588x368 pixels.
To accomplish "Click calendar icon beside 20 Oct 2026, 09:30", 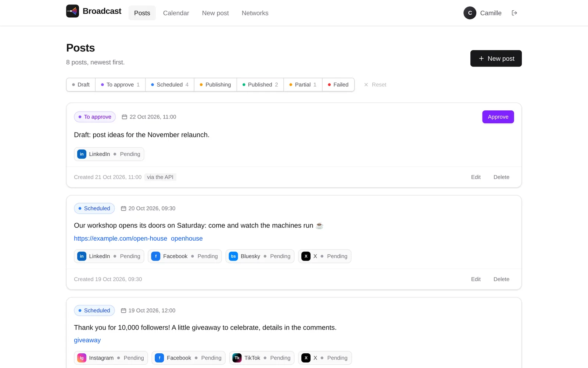I will coord(123,208).
